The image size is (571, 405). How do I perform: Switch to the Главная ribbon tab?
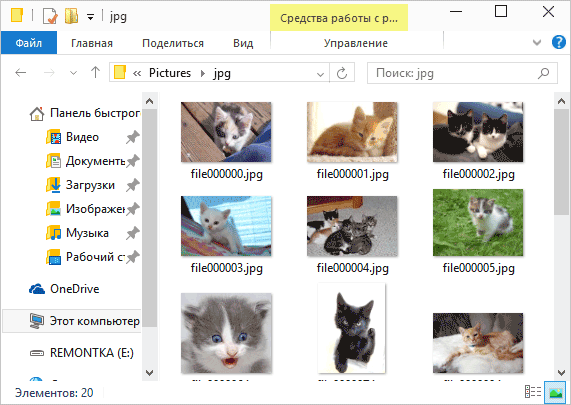(x=92, y=43)
